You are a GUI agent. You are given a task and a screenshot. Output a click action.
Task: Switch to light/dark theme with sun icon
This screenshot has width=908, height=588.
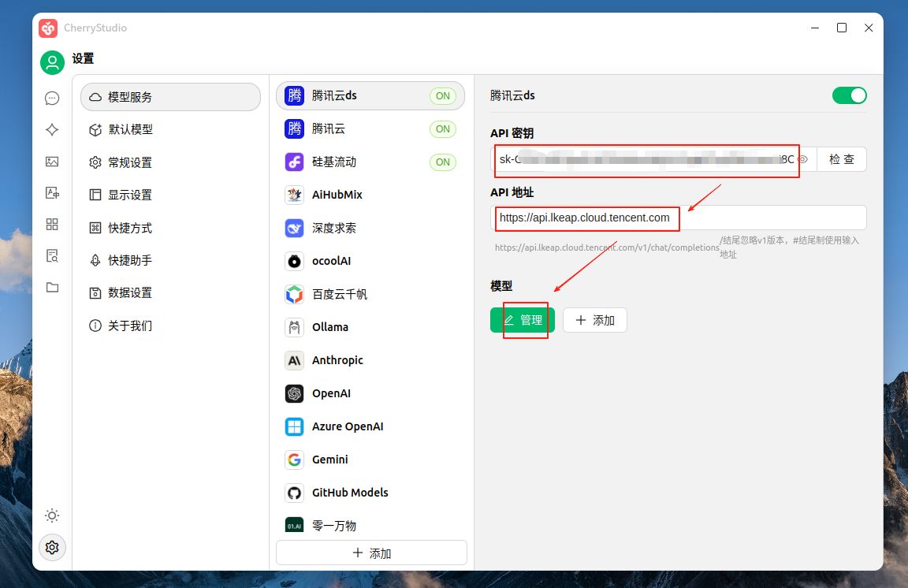(x=52, y=515)
